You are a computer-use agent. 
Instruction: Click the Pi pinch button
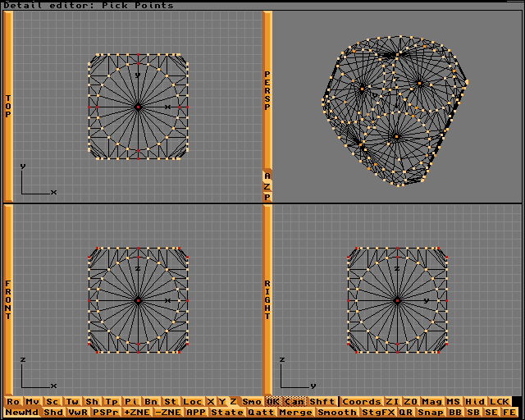tap(131, 401)
